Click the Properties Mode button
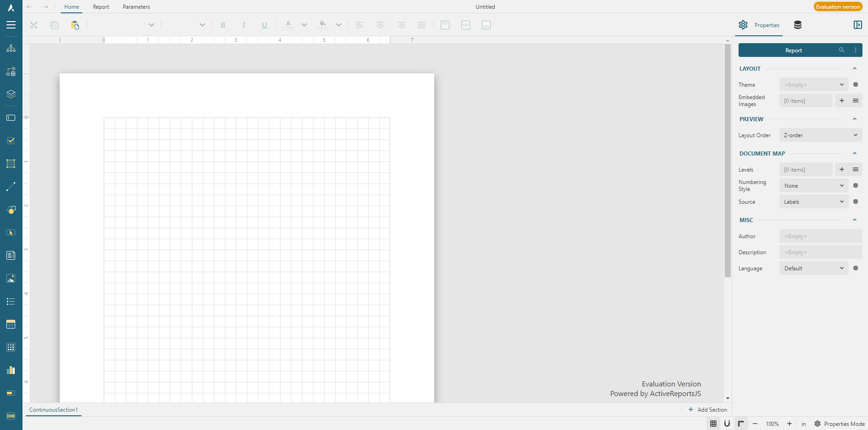868x430 pixels. (840, 424)
